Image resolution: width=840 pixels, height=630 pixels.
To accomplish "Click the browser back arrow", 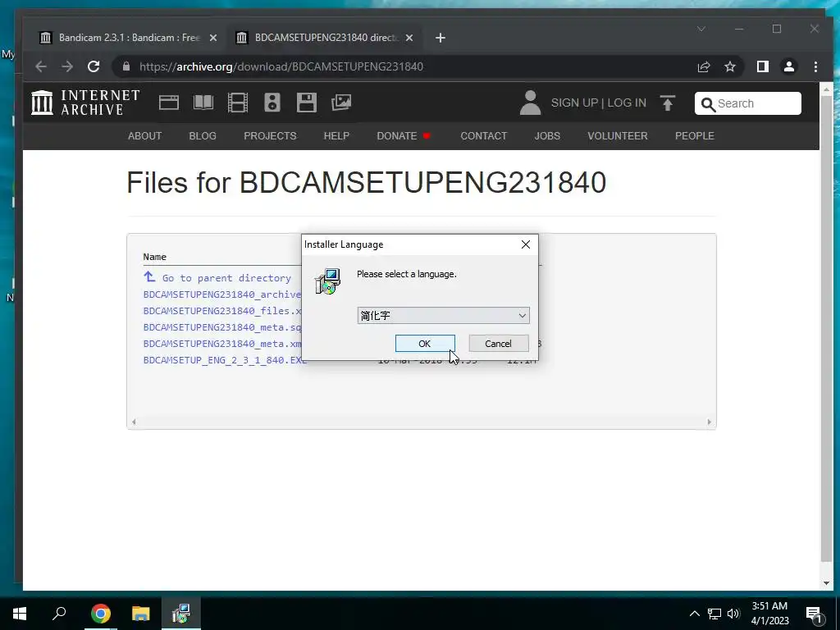I will pos(41,66).
